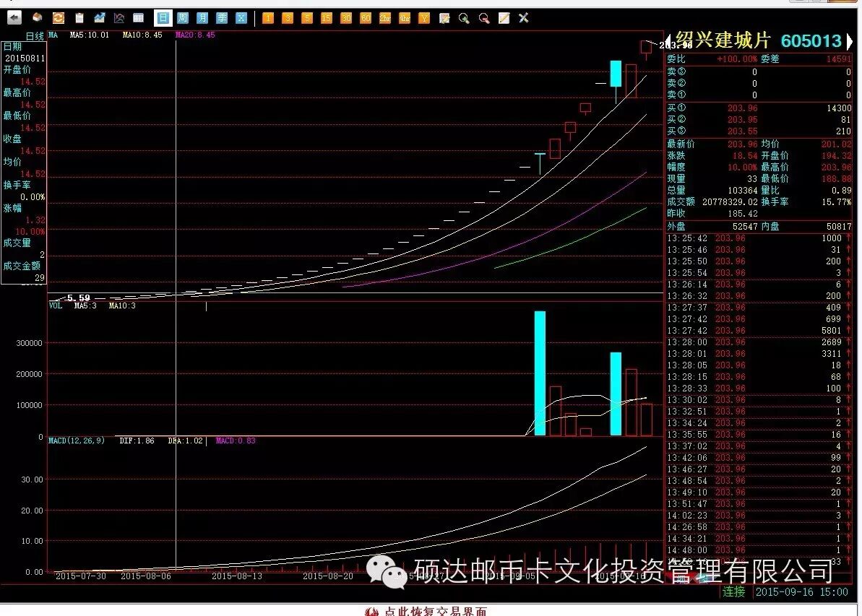Click the 外盘 value 52547
The image size is (862, 616).
tap(745, 227)
